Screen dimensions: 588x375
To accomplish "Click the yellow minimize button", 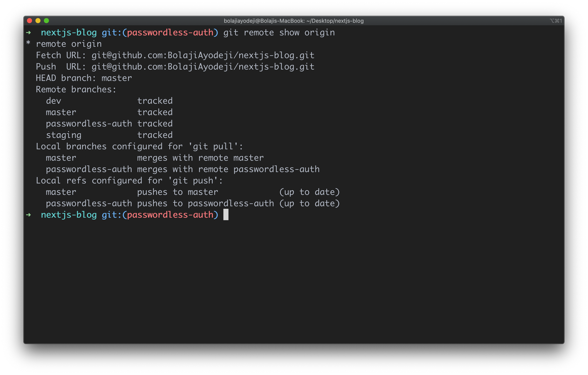I will point(38,21).
